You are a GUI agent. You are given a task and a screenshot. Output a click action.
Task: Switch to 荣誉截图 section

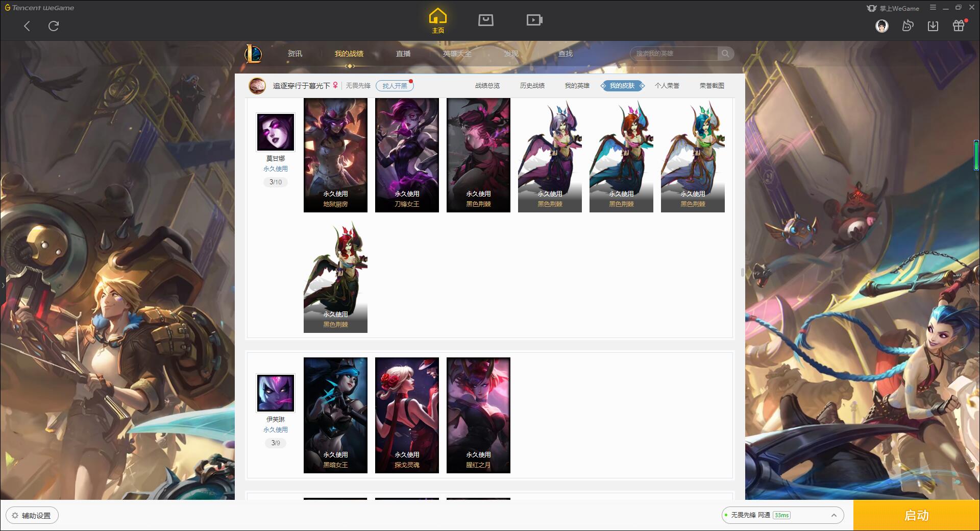tap(712, 86)
